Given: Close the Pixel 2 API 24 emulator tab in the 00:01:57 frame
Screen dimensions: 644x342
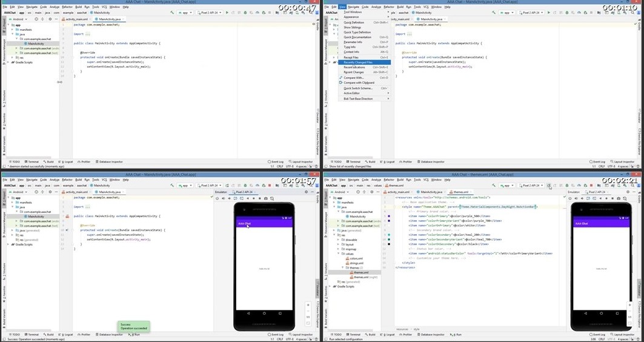Looking at the screenshot, I should pyautogui.click(x=255, y=192).
